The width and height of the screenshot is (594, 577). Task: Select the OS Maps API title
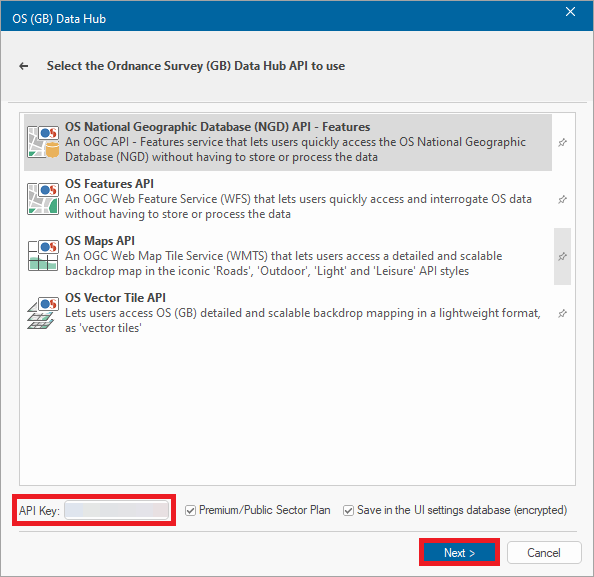pyautogui.click(x=100, y=241)
